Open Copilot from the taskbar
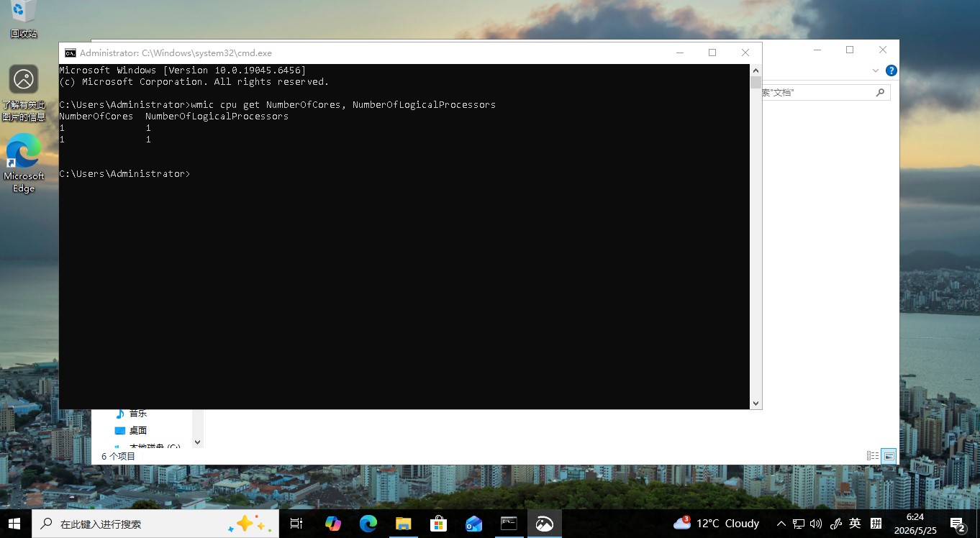 click(332, 524)
